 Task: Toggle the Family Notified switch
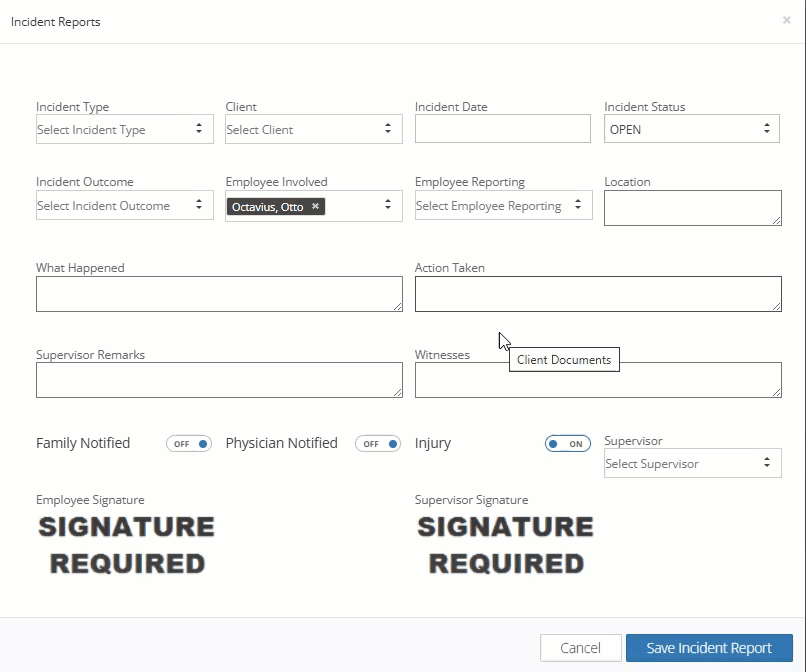point(189,444)
